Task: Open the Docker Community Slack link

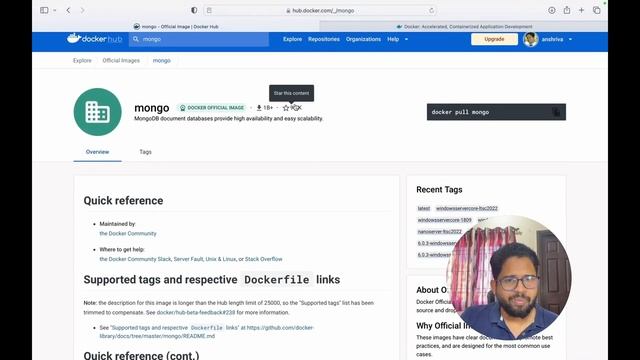Action: [135, 259]
